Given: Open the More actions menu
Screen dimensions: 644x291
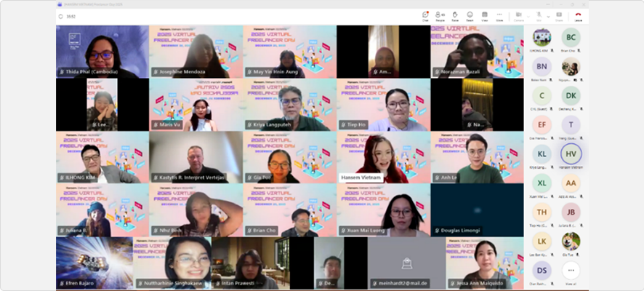Looking at the screenshot, I should pos(499,16).
